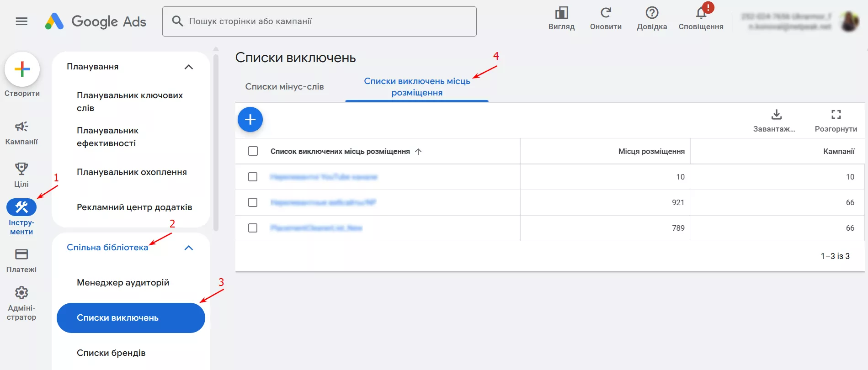The image size is (868, 370).
Task: Switch to the Списки мінус-слів tab
Action: (284, 86)
